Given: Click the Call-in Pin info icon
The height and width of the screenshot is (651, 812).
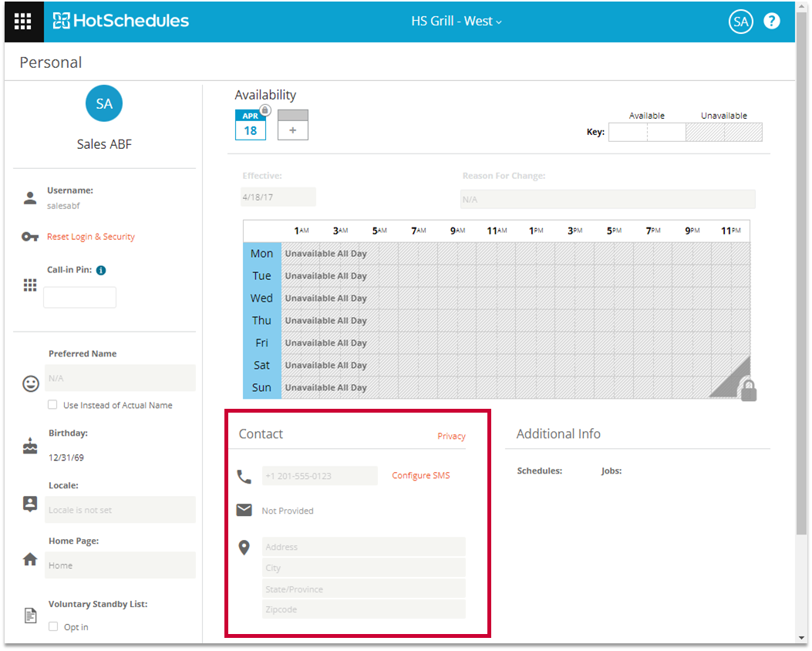Looking at the screenshot, I should click(x=101, y=271).
